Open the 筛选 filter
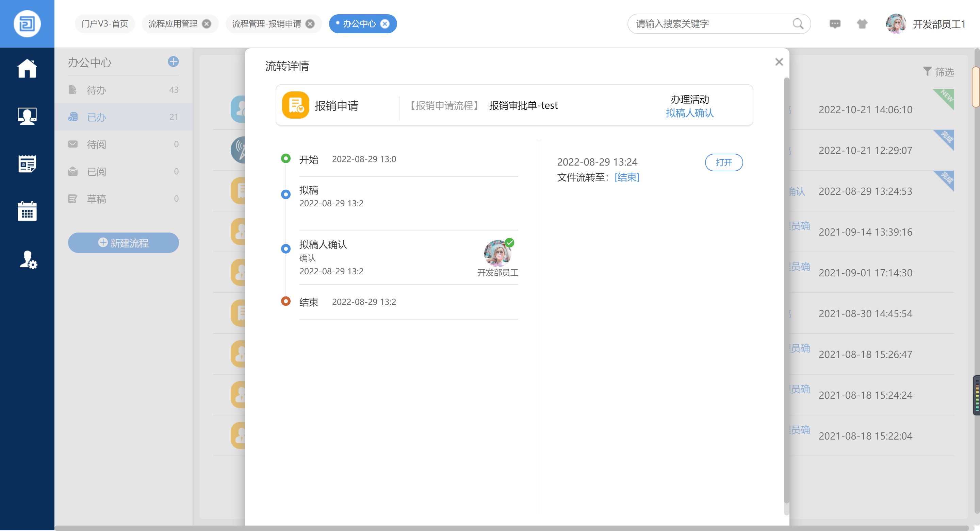 (938, 71)
